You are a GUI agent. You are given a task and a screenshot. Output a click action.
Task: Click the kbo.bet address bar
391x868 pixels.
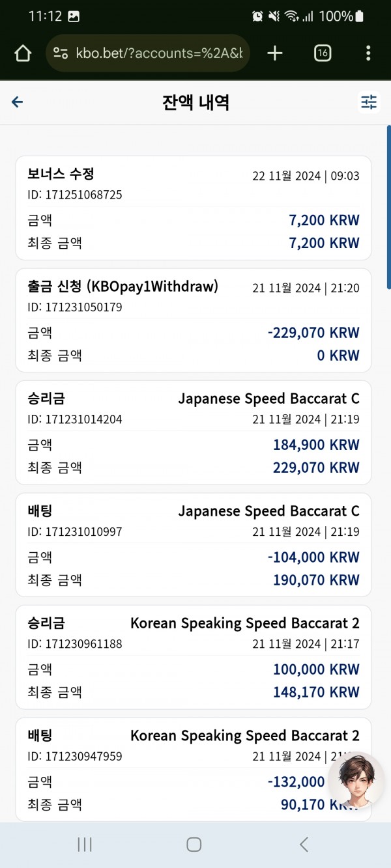pyautogui.click(x=148, y=53)
